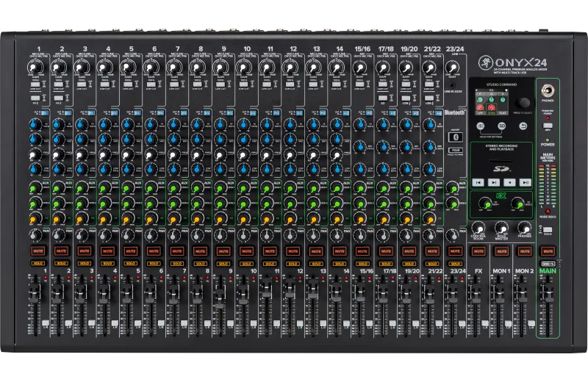Click the Studio Command push-to-select encoder
The image size is (588, 382).
pyautogui.click(x=523, y=103)
